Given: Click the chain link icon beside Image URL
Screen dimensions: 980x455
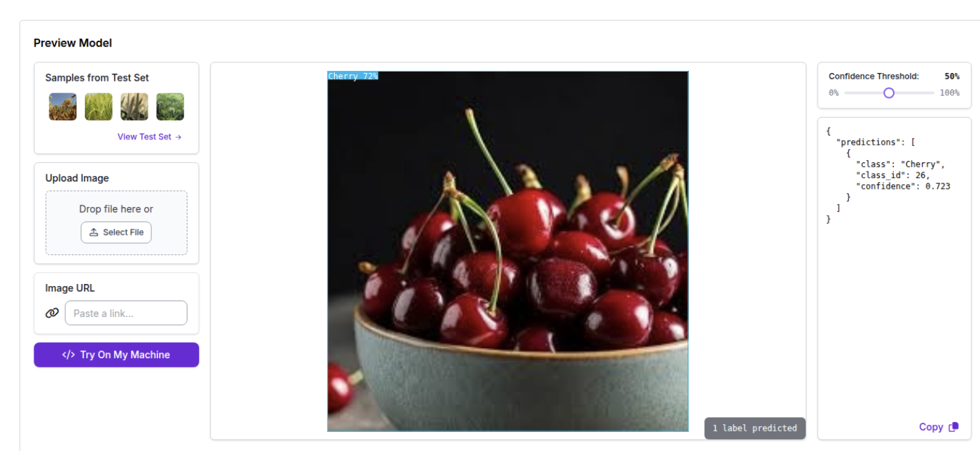Looking at the screenshot, I should coord(52,313).
